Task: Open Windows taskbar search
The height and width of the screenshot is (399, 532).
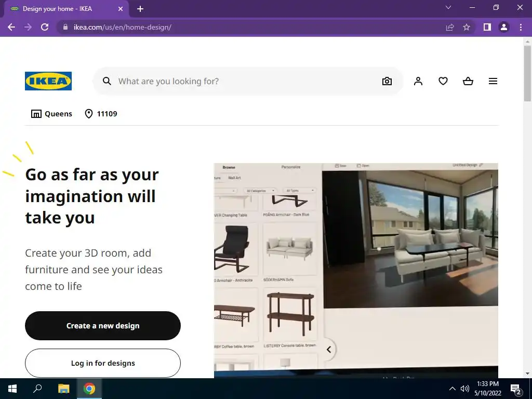Action: click(37, 389)
